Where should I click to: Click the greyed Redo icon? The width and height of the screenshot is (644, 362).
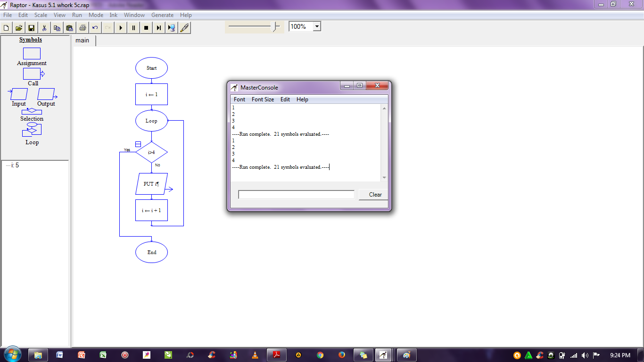[108, 28]
